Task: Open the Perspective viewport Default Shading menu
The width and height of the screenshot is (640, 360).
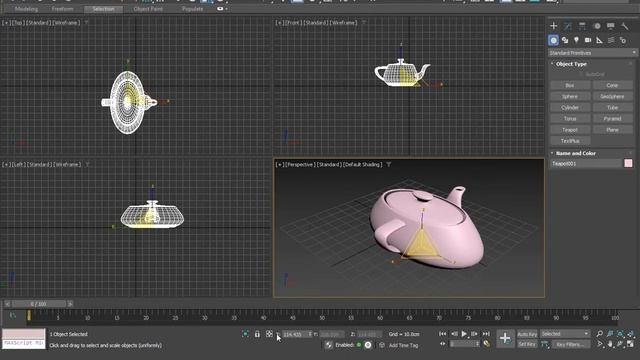Action: [x=362, y=164]
